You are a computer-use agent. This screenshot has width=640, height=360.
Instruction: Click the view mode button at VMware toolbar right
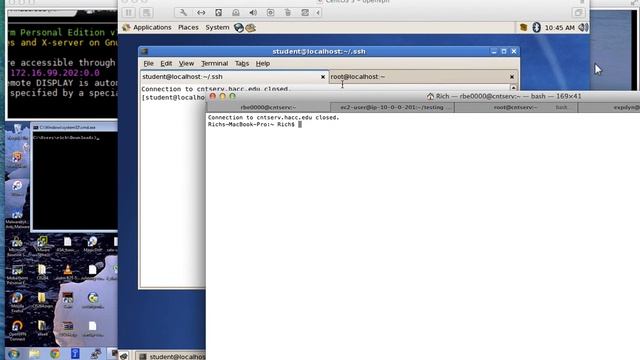[x=578, y=13]
